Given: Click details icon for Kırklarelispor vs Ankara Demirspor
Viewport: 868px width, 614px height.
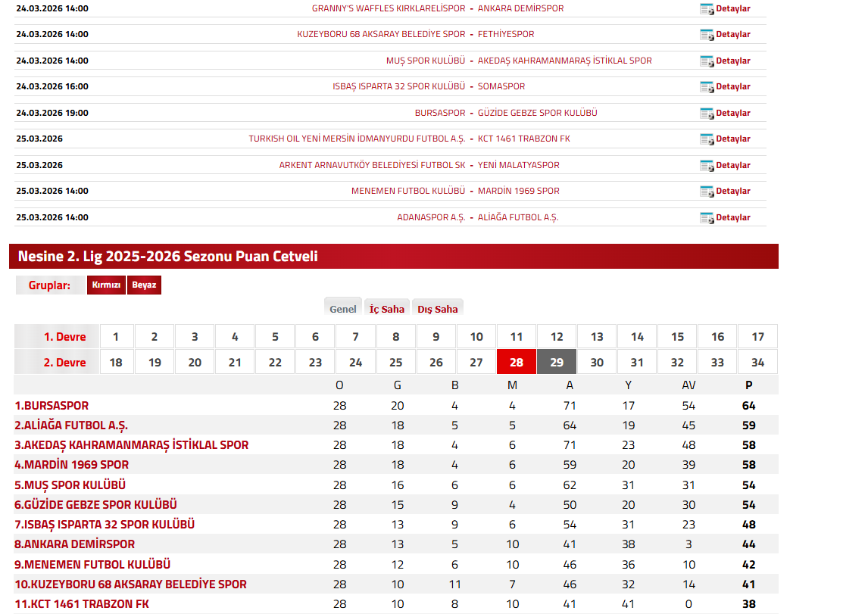Looking at the screenshot, I should click(707, 9).
